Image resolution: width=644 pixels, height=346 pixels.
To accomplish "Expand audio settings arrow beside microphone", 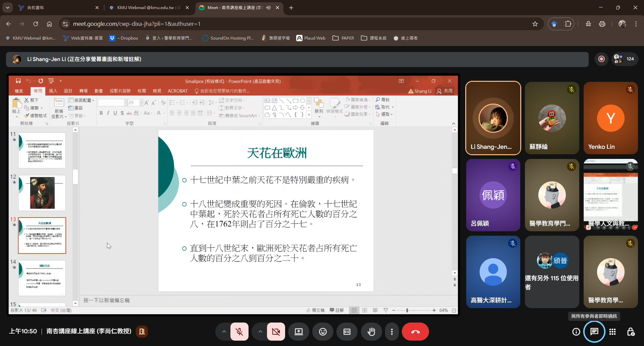I will [x=224, y=332].
